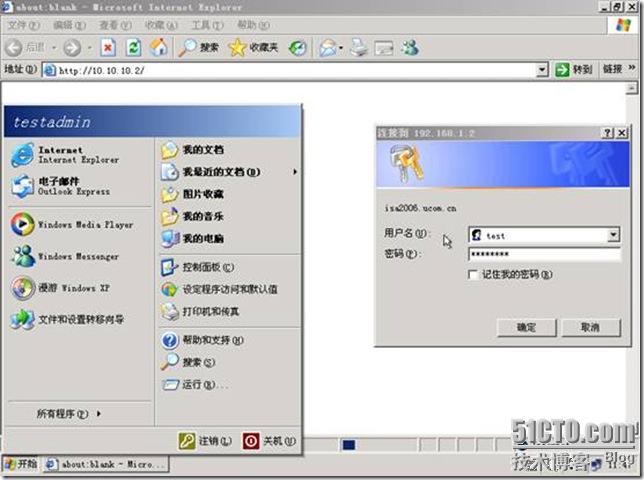Click 确定 in the login dialog
The height and width of the screenshot is (480, 644).
[x=526, y=328]
